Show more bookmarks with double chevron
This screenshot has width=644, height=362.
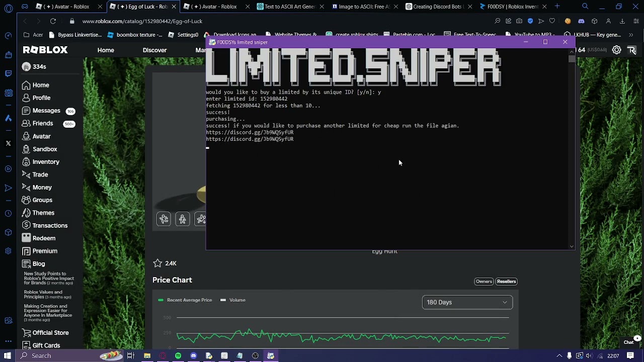(631, 35)
